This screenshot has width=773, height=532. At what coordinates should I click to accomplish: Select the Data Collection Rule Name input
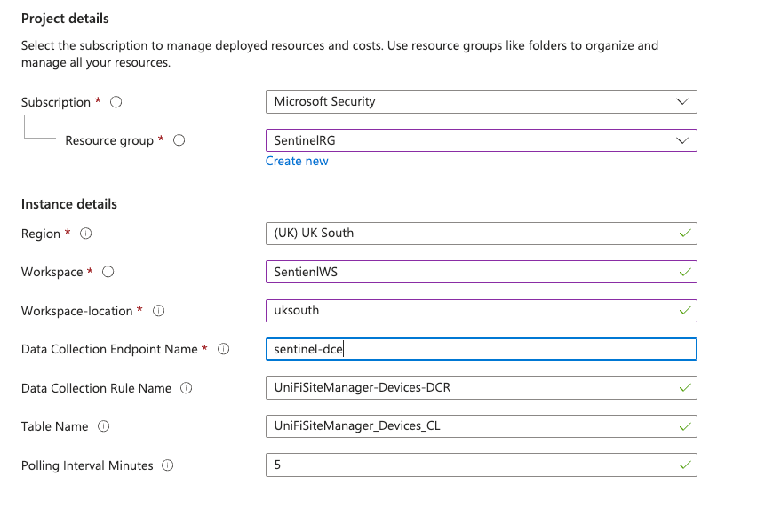coord(480,388)
